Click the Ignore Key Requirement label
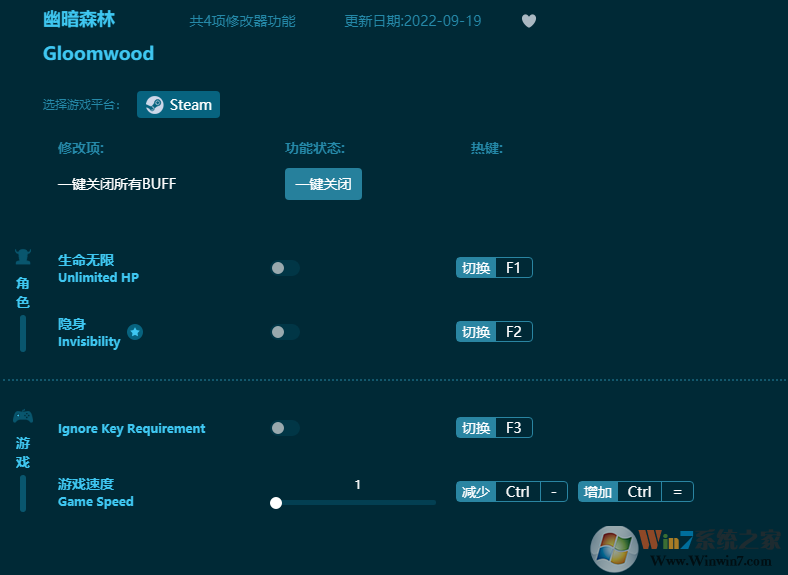 click(132, 429)
